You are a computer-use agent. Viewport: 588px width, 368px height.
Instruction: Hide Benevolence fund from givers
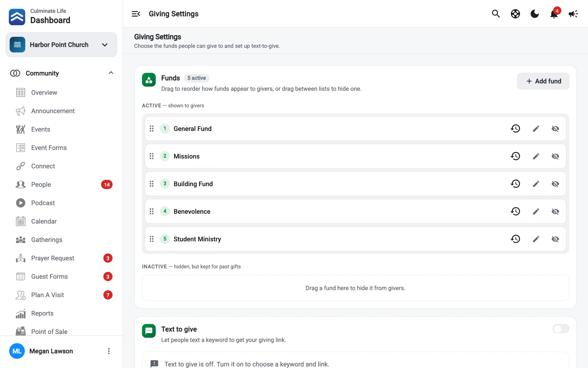point(555,211)
